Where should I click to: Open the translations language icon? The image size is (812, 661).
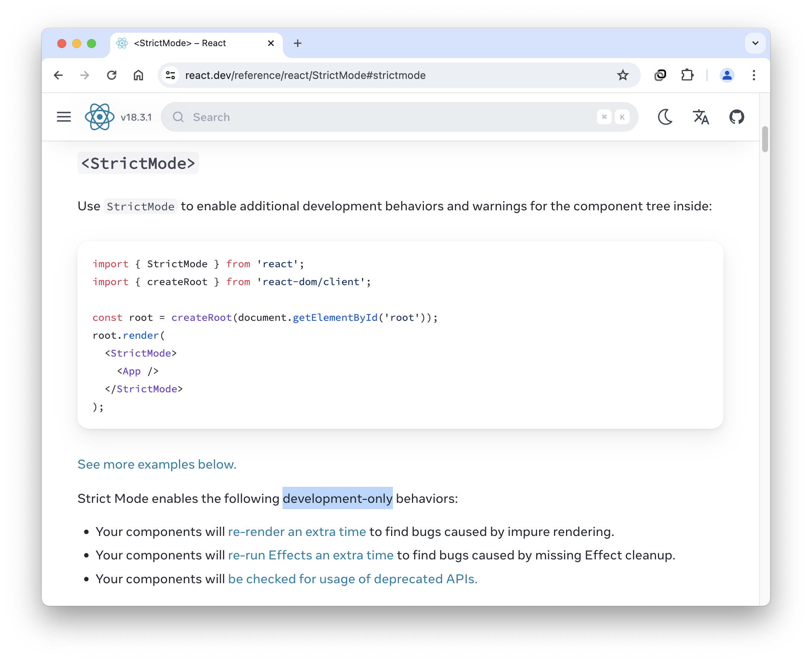pyautogui.click(x=700, y=117)
